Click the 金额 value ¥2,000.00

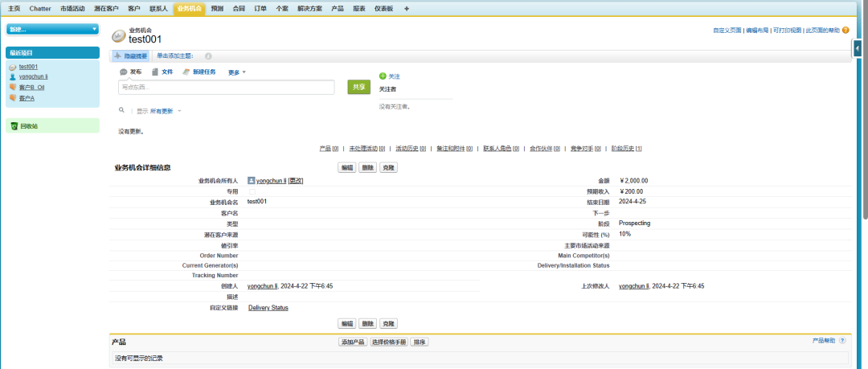click(633, 181)
